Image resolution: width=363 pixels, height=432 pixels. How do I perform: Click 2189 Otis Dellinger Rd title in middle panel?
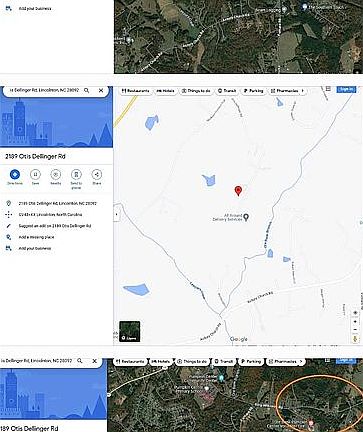tap(35, 156)
